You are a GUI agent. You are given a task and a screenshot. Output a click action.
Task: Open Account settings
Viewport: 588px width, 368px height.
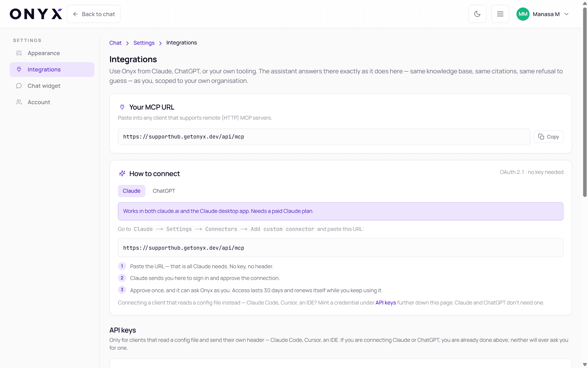(52, 102)
